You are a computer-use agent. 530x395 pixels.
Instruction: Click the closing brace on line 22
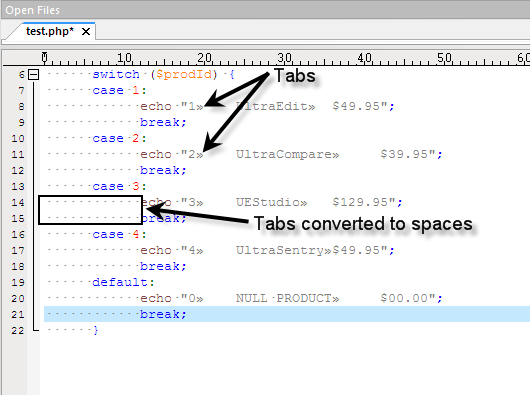pyautogui.click(x=96, y=330)
